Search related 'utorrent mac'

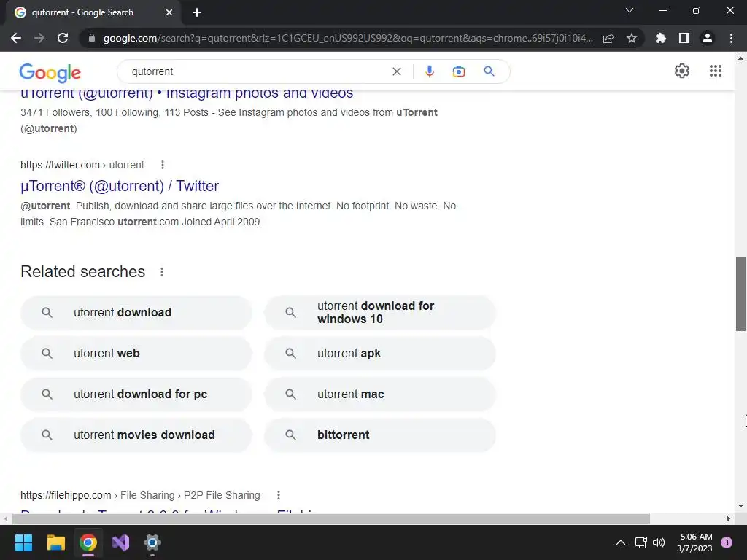pyautogui.click(x=380, y=394)
